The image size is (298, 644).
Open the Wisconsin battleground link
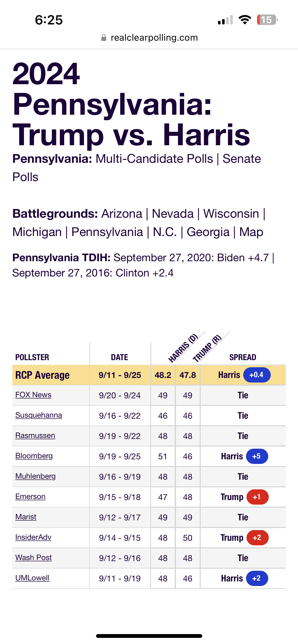[231, 214]
